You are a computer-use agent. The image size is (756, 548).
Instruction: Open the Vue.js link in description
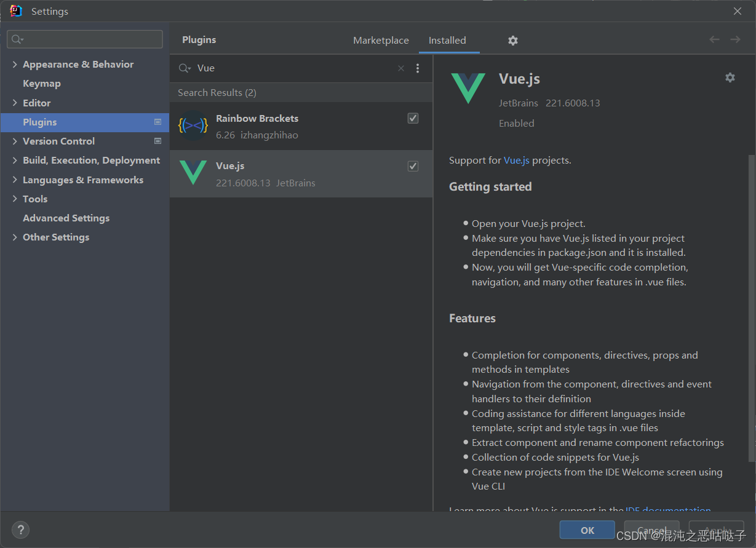(517, 160)
